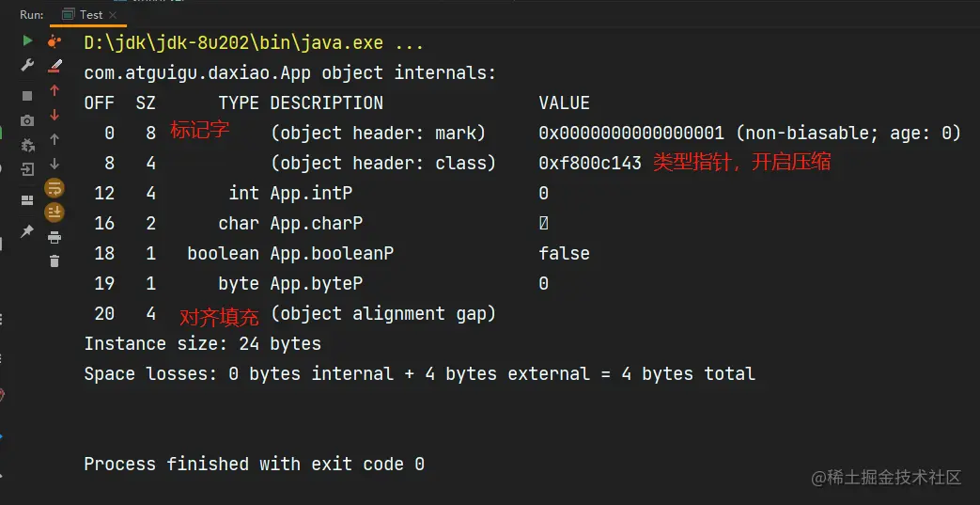Click the 'TYPE' column header text
Viewport: 980px width, 505px height.
pyautogui.click(x=238, y=103)
